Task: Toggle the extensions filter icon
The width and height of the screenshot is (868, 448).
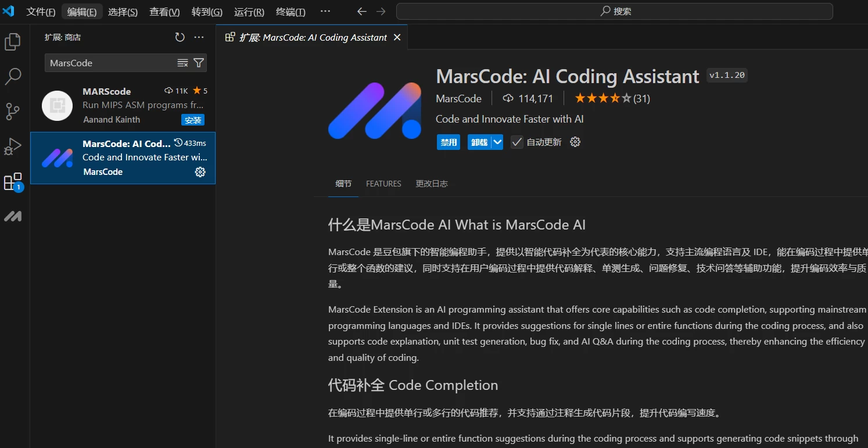Action: pos(198,63)
